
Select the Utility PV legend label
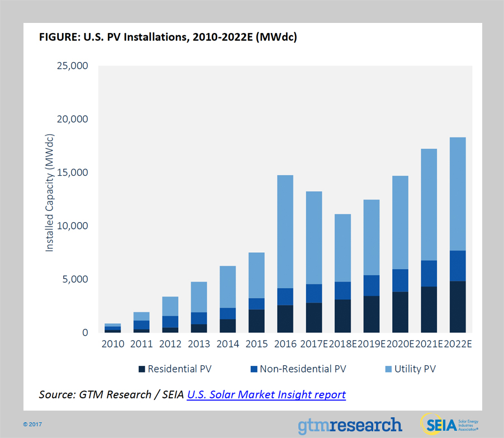tap(415, 369)
